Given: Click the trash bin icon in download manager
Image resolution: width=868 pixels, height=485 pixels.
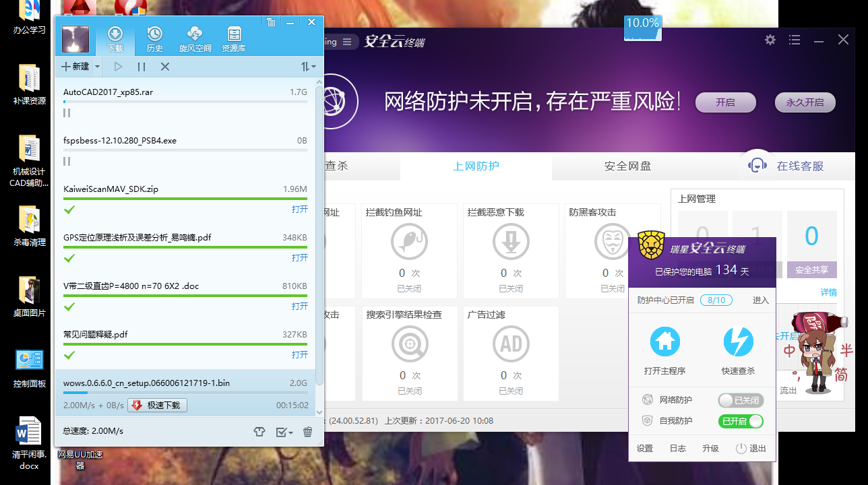Looking at the screenshot, I should [308, 432].
